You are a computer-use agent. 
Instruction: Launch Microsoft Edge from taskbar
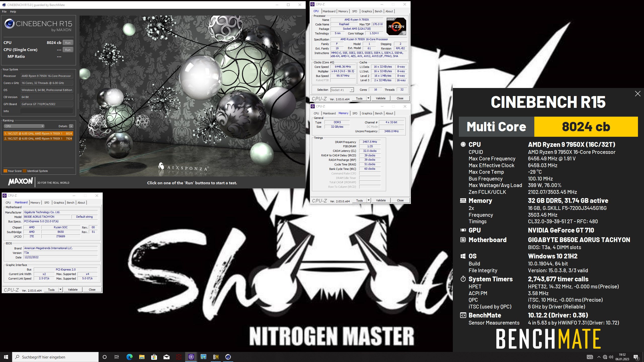tap(129, 357)
